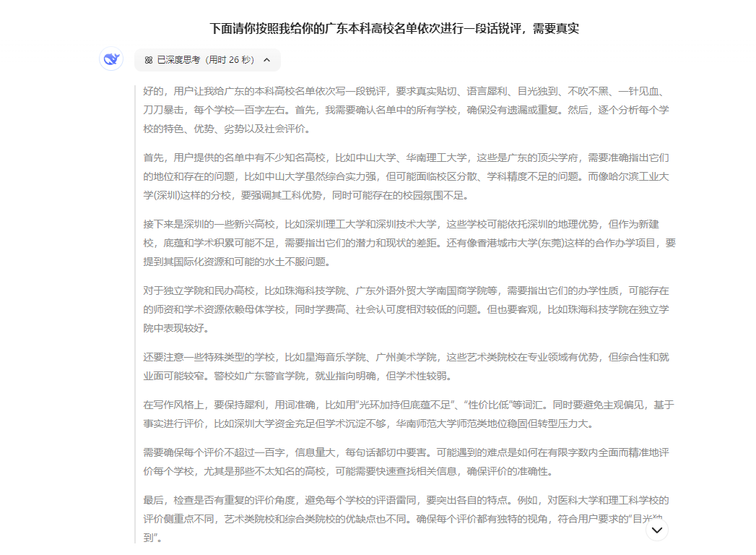Click paragraph starting '需要确保每个评价不超过一百字'

point(406,462)
